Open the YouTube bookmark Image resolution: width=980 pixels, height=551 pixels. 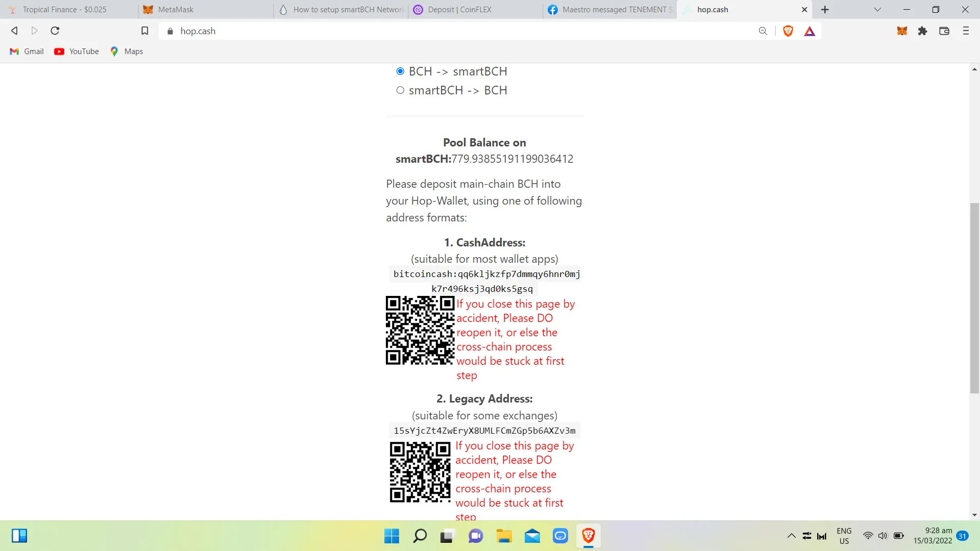[77, 52]
